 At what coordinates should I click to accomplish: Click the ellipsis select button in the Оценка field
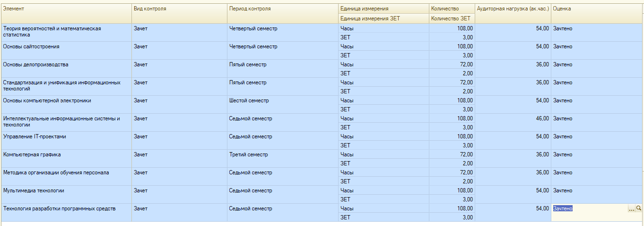point(631,208)
